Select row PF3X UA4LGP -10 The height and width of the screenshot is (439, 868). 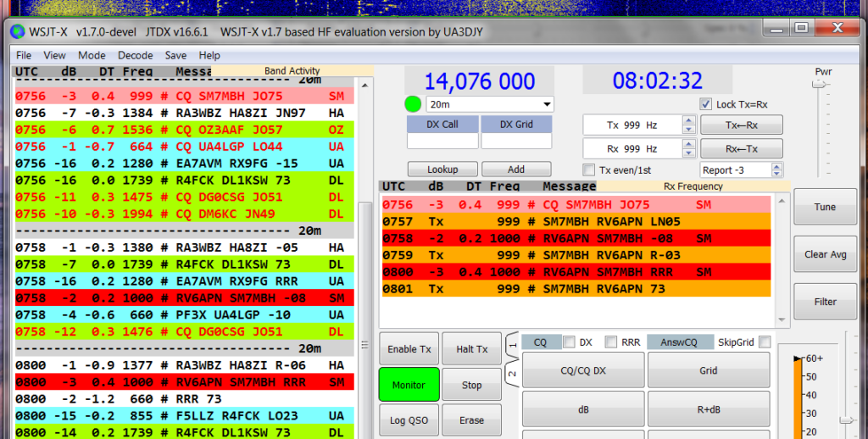[184, 314]
